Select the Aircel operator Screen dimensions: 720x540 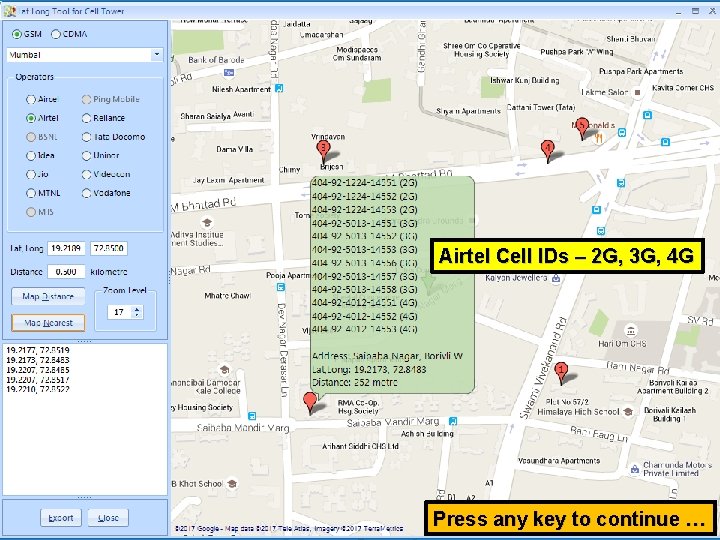(31, 99)
